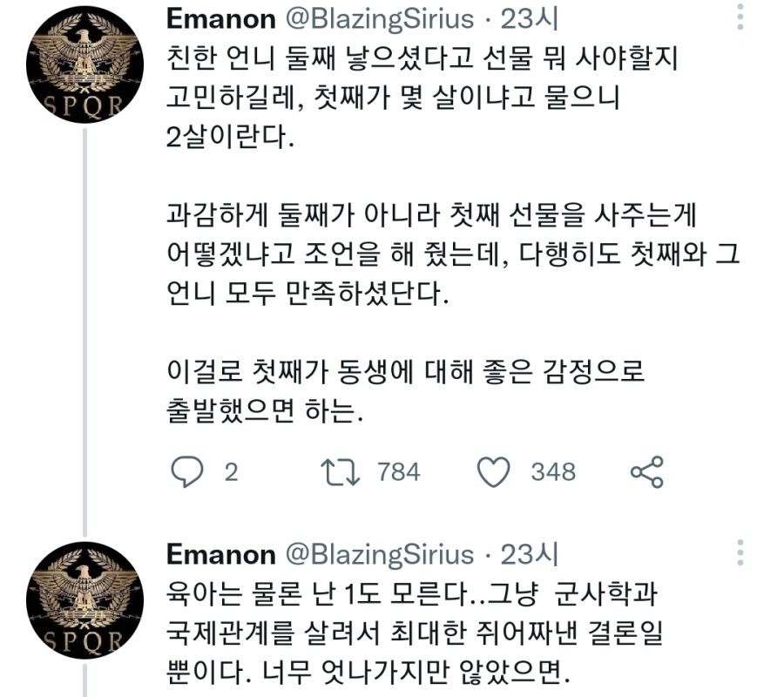Click the 348 likes count
Viewport: 784px width, 697px height.
[553, 471]
